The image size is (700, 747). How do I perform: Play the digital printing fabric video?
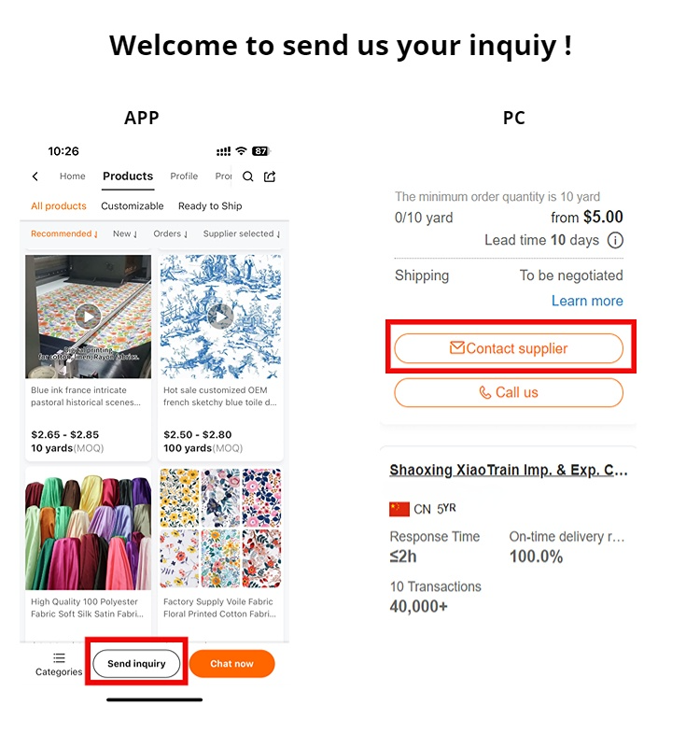click(88, 317)
